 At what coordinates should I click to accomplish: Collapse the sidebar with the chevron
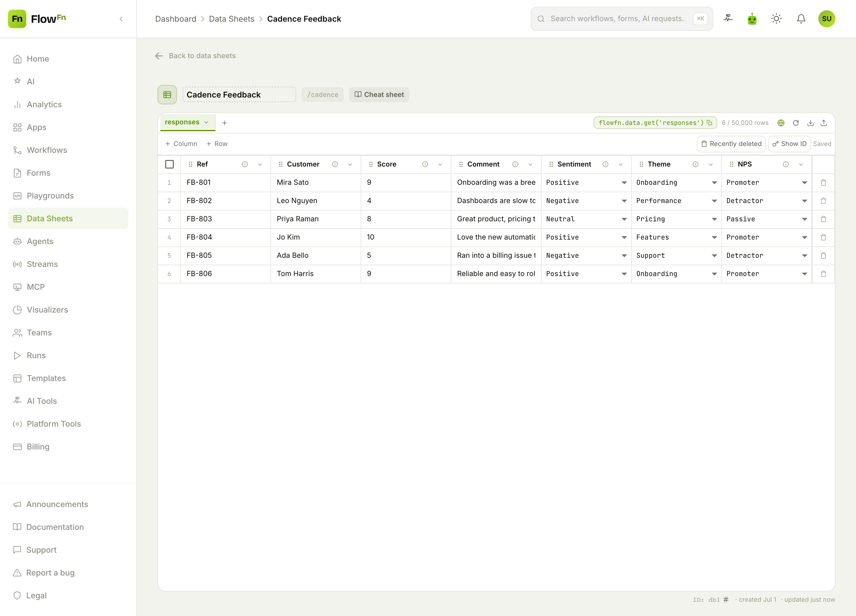pyautogui.click(x=121, y=19)
